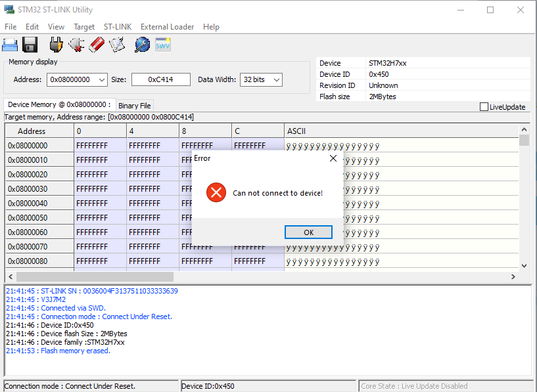Switch to the Device Memory tab
The image size is (537, 392).
[x=59, y=104]
